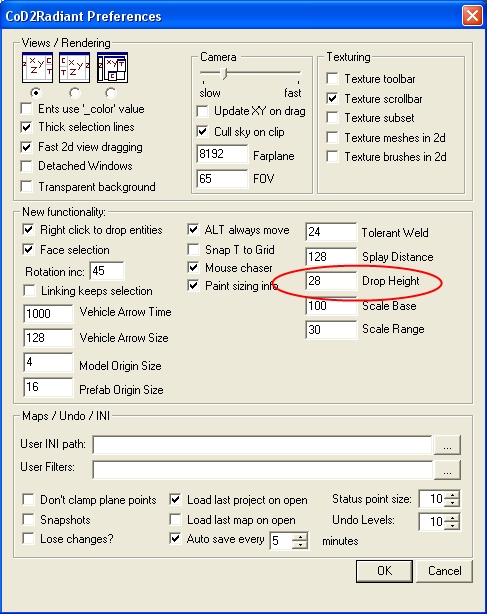Toggle Texture toolbar checkbox
The width and height of the screenshot is (487, 614).
coord(332,78)
